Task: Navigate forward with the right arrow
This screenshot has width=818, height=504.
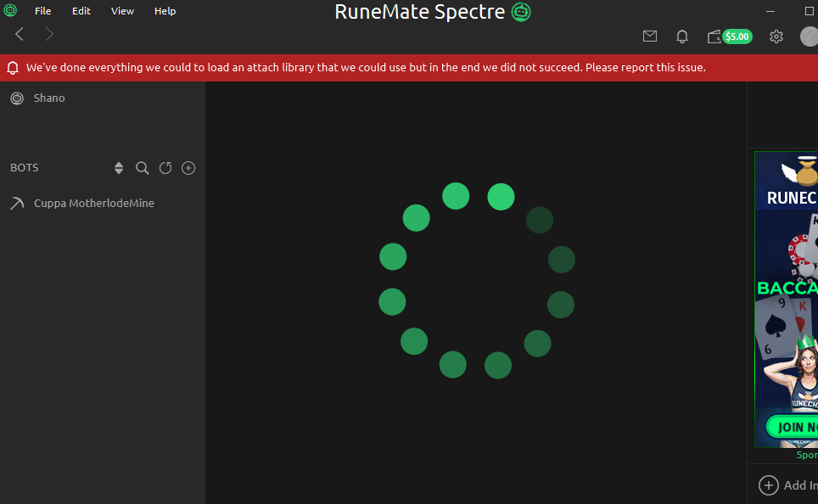Action: (49, 35)
